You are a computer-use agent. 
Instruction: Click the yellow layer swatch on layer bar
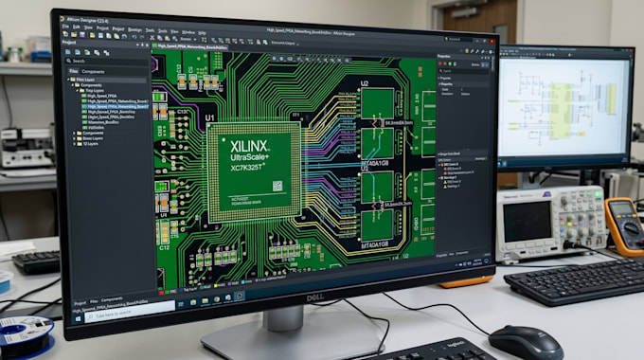216,285
